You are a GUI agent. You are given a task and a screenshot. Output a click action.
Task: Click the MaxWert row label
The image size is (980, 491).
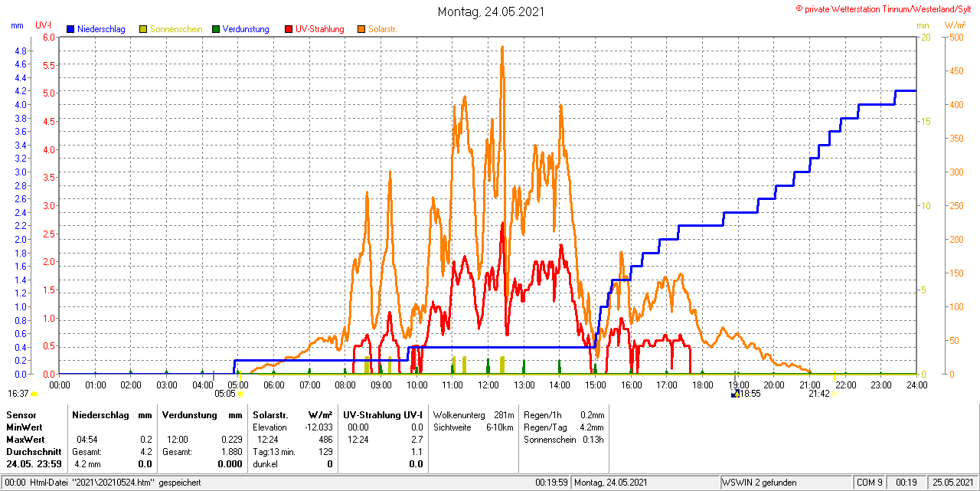point(27,440)
